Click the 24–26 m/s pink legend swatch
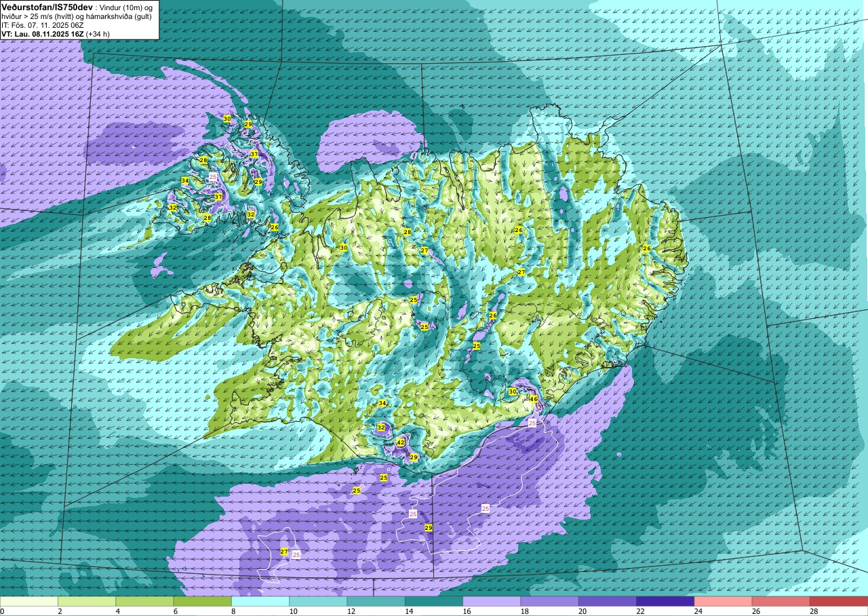Image resolution: width=868 pixels, height=616 pixels. point(724,601)
